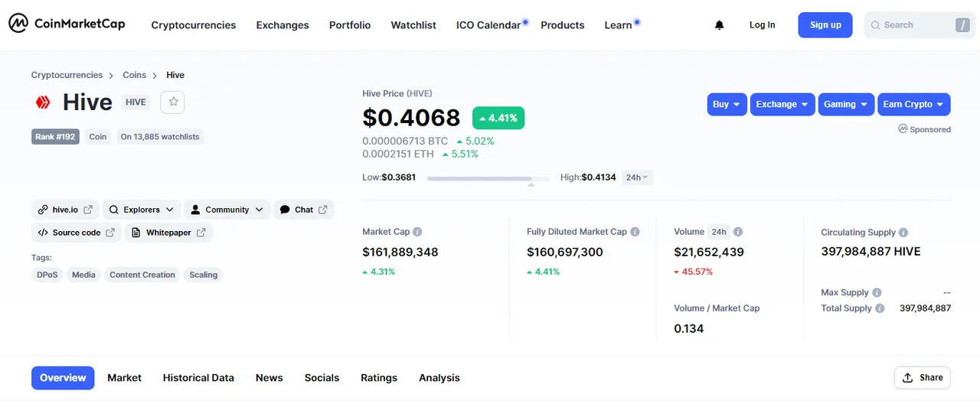Screen dimensions: 980x407
Task: Open the Chat link
Action: point(304,210)
